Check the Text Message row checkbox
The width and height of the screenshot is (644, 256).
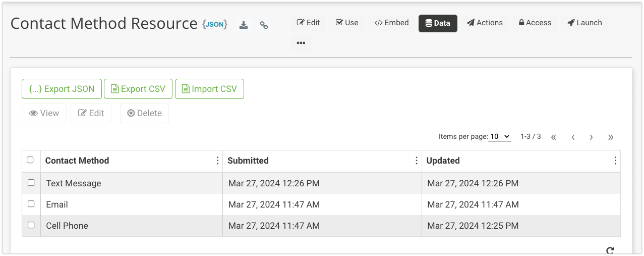[31, 183]
